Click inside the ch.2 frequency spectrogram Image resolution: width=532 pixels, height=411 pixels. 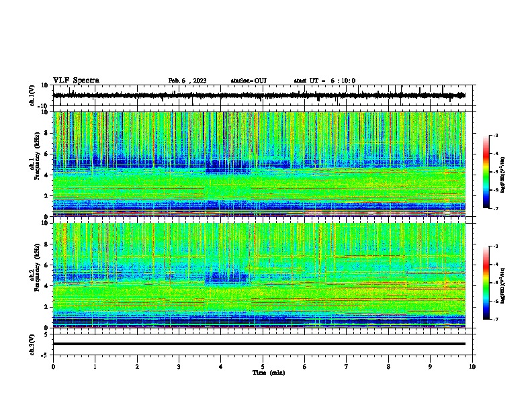pyautogui.click(x=259, y=275)
